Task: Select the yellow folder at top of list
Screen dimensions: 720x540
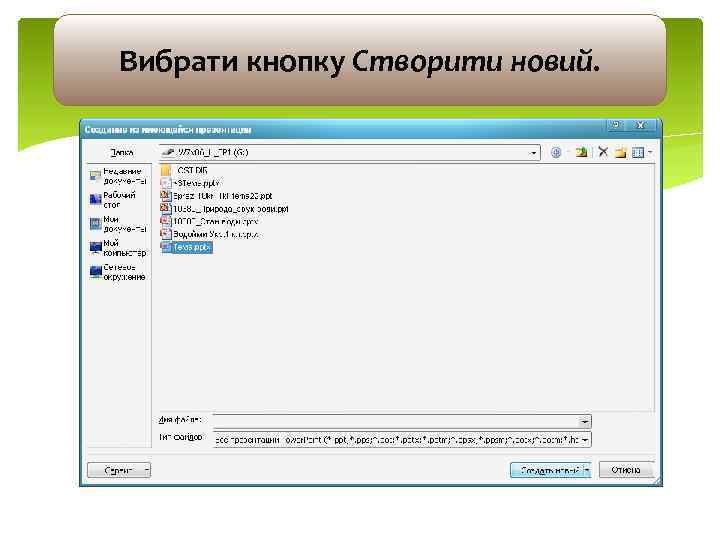Action: coord(184,170)
